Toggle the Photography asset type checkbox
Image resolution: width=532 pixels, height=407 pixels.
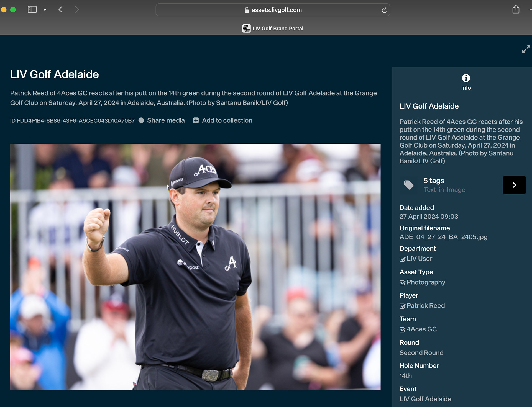(x=402, y=283)
